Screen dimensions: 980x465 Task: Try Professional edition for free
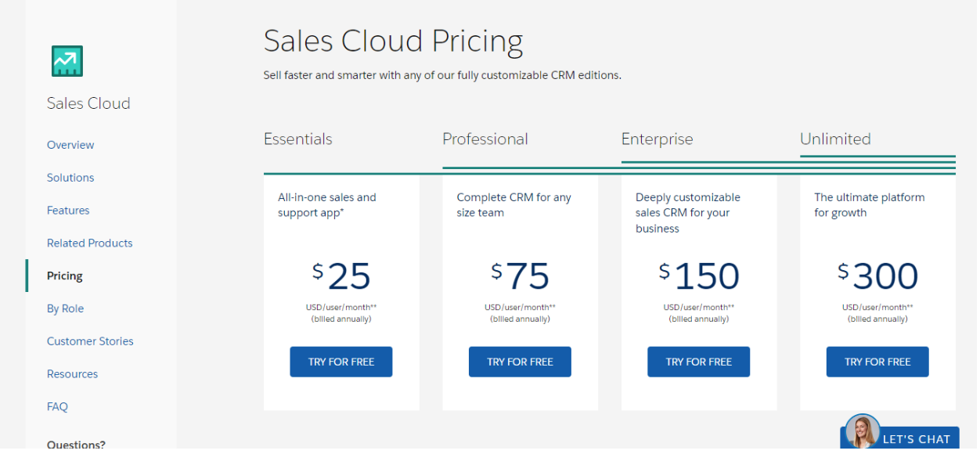tap(520, 362)
